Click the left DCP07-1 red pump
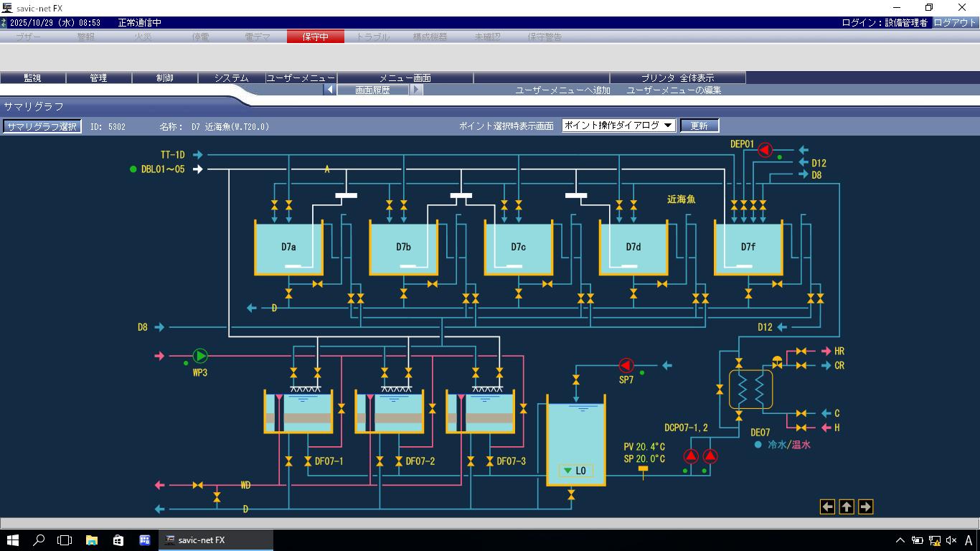Viewport: 980px width, 551px height. [691, 456]
